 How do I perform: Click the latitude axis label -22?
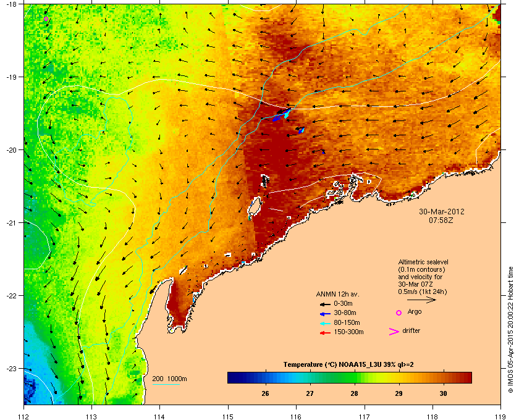(x=11, y=295)
